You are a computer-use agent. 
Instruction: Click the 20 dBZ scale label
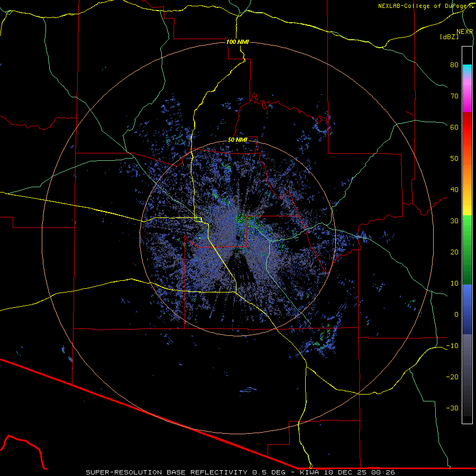pyautogui.click(x=454, y=252)
